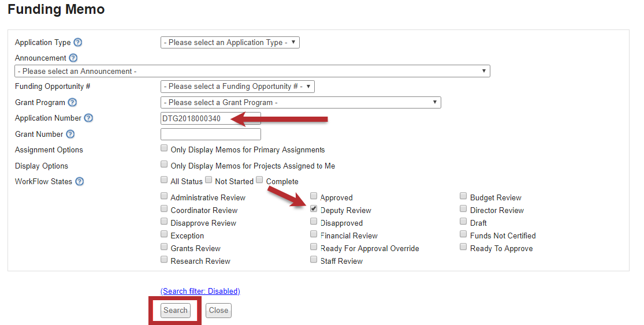Image resolution: width=644 pixels, height=325 pixels.
Task: Click help icon beside WorkFlow States
Action: click(79, 182)
